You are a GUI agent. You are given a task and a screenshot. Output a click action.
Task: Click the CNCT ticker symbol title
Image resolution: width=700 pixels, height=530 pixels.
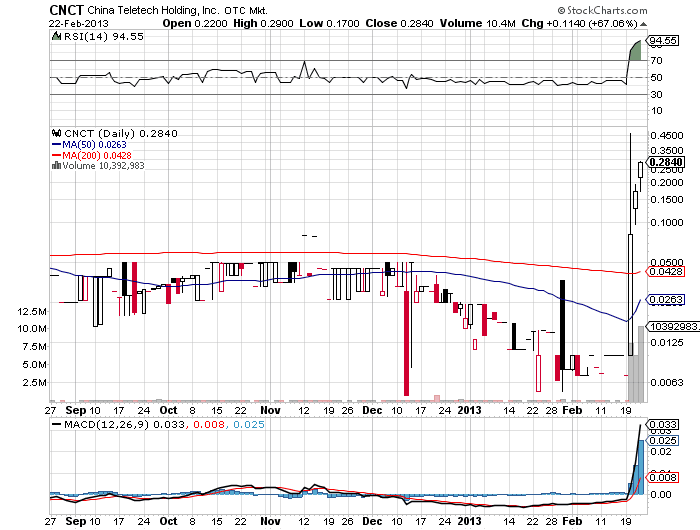(x=66, y=10)
